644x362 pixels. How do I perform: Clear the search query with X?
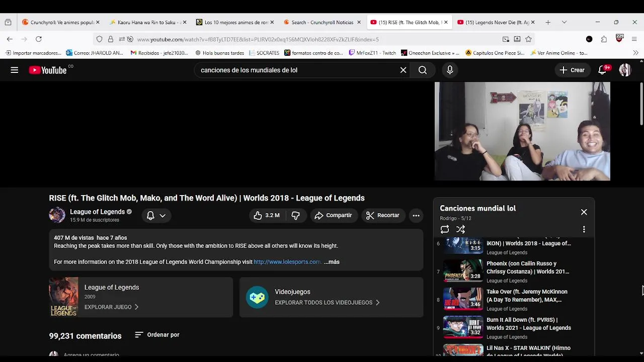(403, 70)
